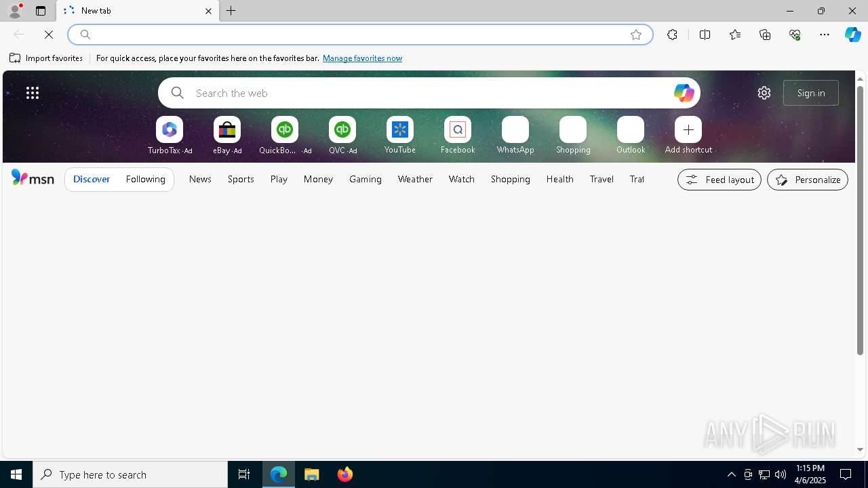Add this page to favorites with the star icon
Screen dimensions: 868x488
click(636, 35)
